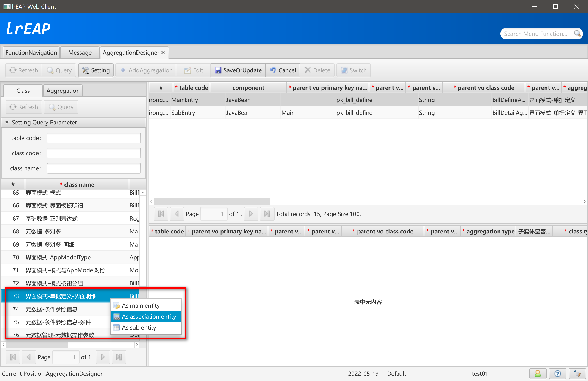
Task: Sort by class name column header
Action: (77, 185)
